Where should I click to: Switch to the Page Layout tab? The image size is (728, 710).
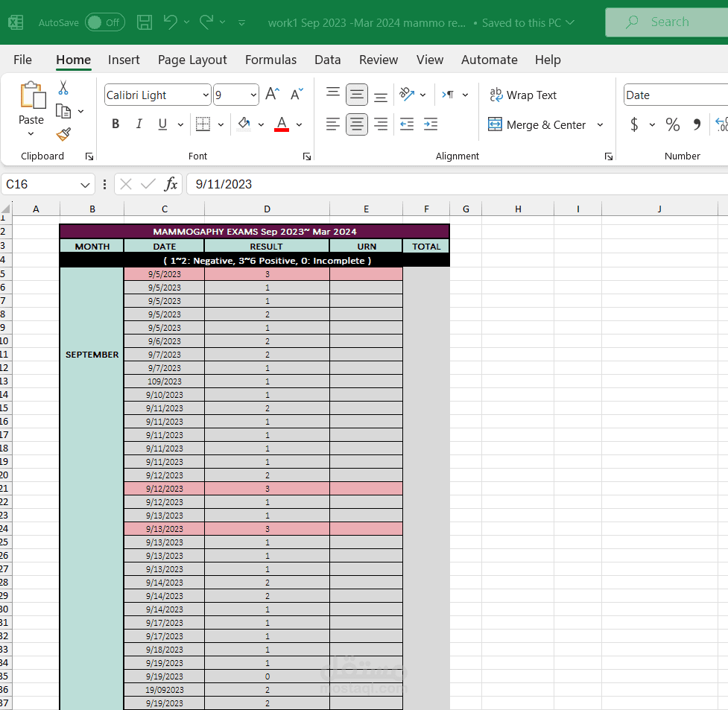[x=192, y=60]
